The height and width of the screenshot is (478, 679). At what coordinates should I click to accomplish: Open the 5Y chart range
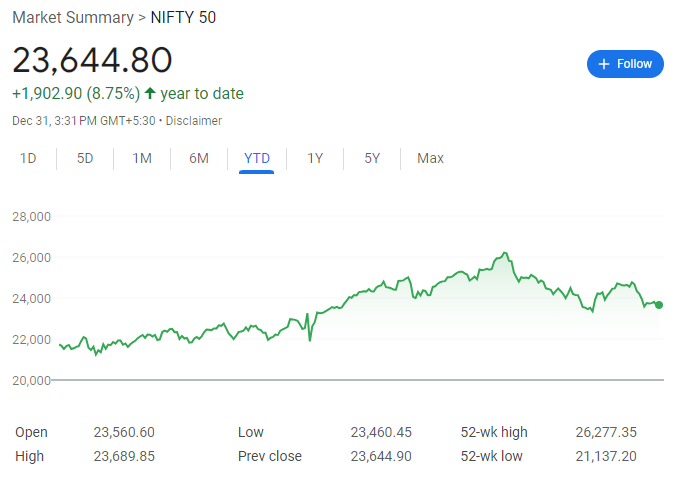pos(372,158)
